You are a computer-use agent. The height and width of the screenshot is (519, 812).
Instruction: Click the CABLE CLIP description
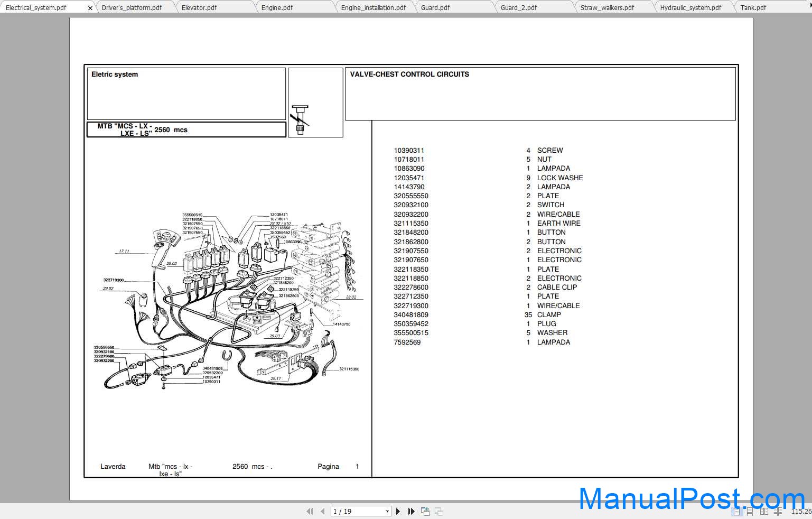(557, 288)
